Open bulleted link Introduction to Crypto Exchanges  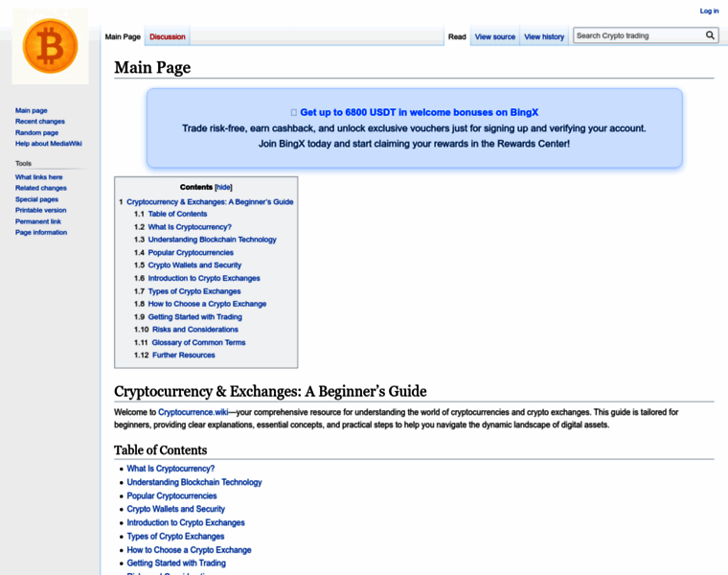pyautogui.click(x=186, y=522)
